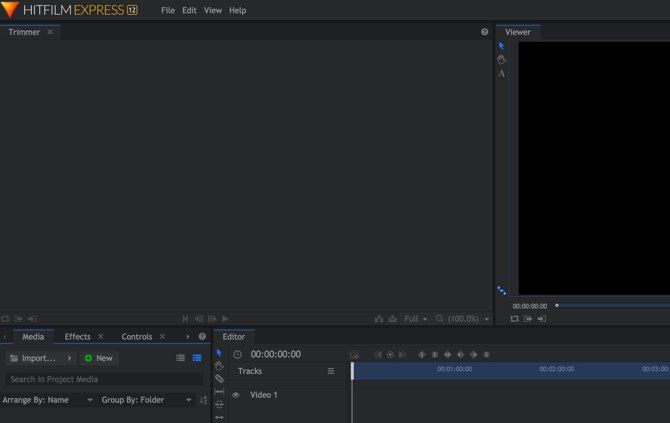
Task: Click the New media button
Action: point(99,358)
